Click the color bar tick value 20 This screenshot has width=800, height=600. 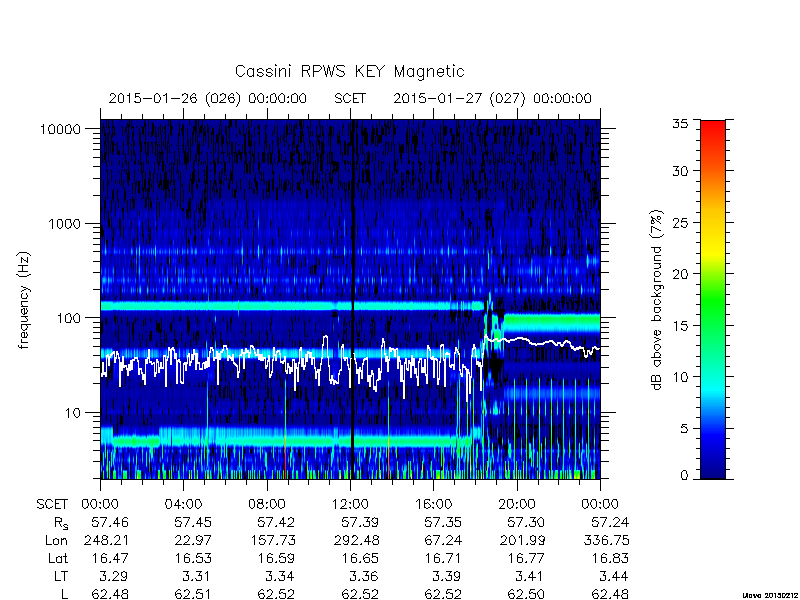click(680, 274)
